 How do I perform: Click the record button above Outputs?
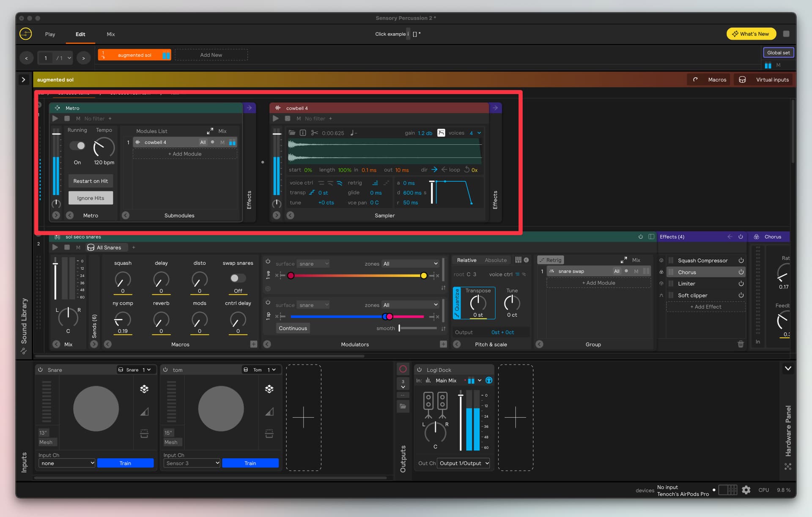[403, 369]
